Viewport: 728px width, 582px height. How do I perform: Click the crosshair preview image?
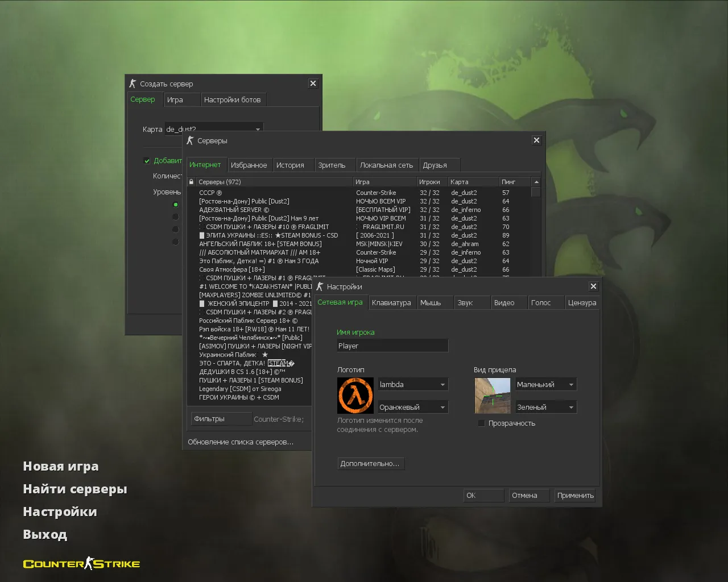[x=493, y=396]
